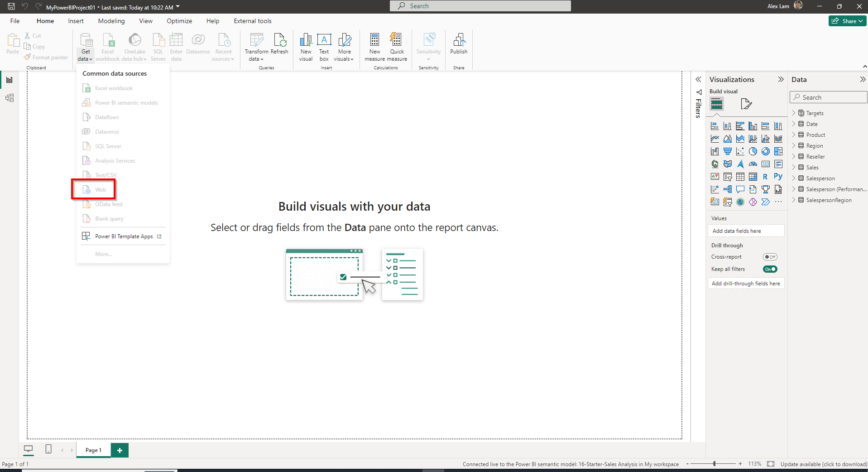This screenshot has height=472, width=868.
Task: Insert a Text box
Action: [324, 47]
